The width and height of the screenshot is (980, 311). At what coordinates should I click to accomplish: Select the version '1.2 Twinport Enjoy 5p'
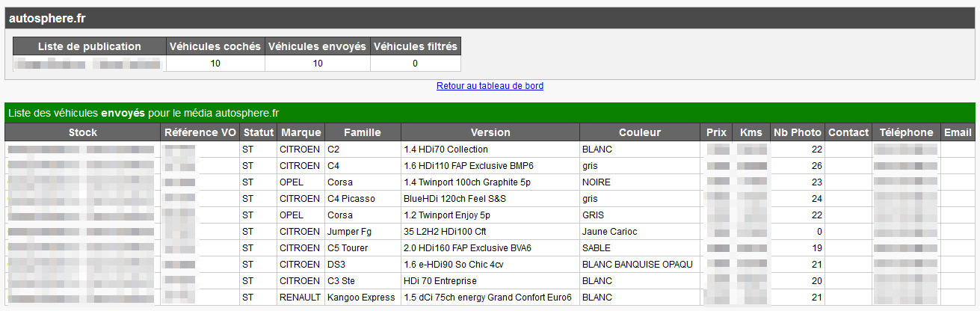tap(447, 215)
